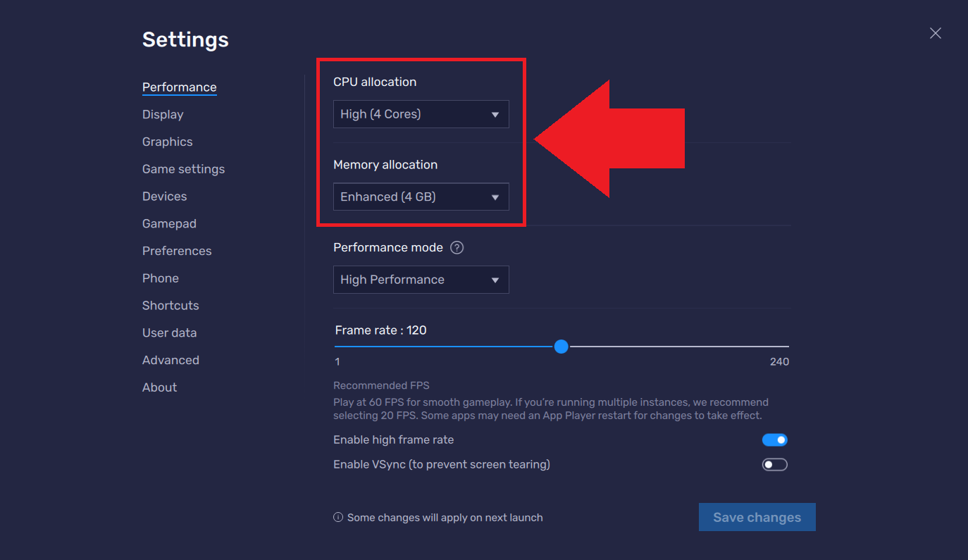Viewport: 968px width, 560px height.
Task: Open the CPU allocation dropdown
Action: click(x=421, y=114)
